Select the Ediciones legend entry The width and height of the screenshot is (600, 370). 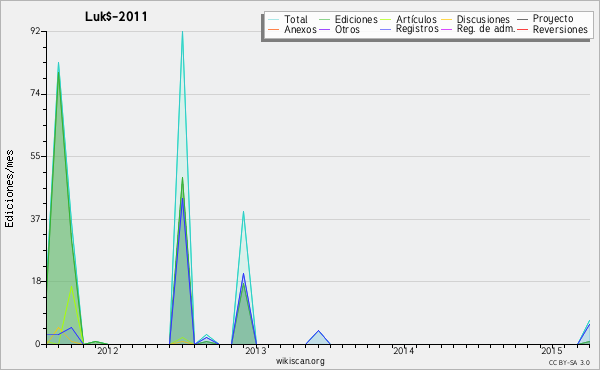pyautogui.click(x=356, y=19)
